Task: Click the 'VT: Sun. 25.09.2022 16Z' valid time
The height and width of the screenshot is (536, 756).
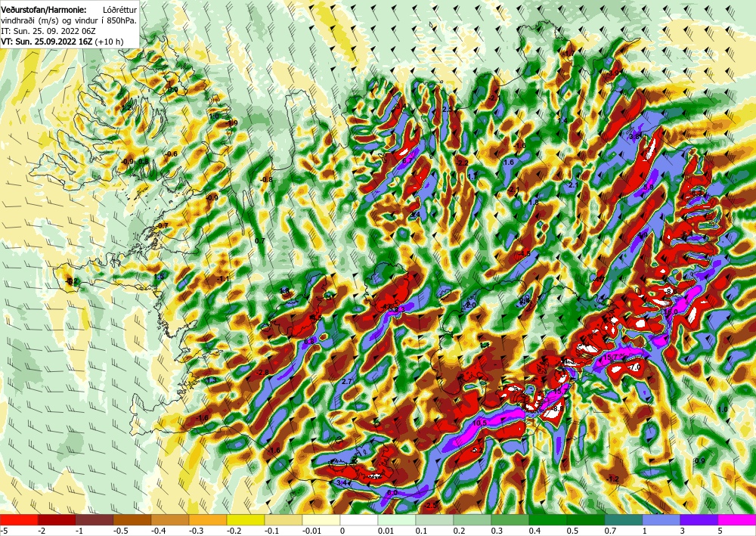Action: (x=47, y=42)
